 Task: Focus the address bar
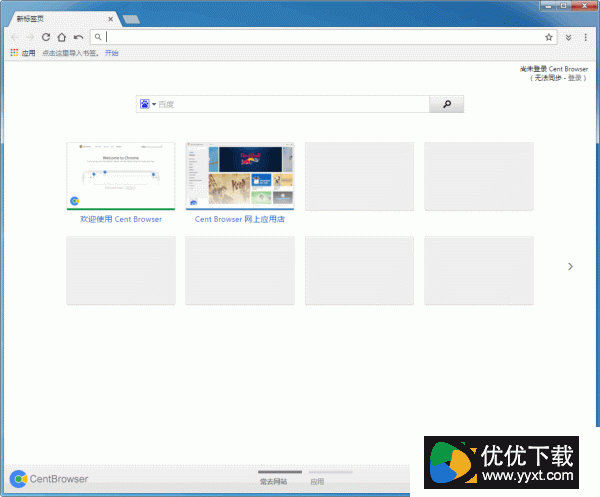[x=324, y=37]
